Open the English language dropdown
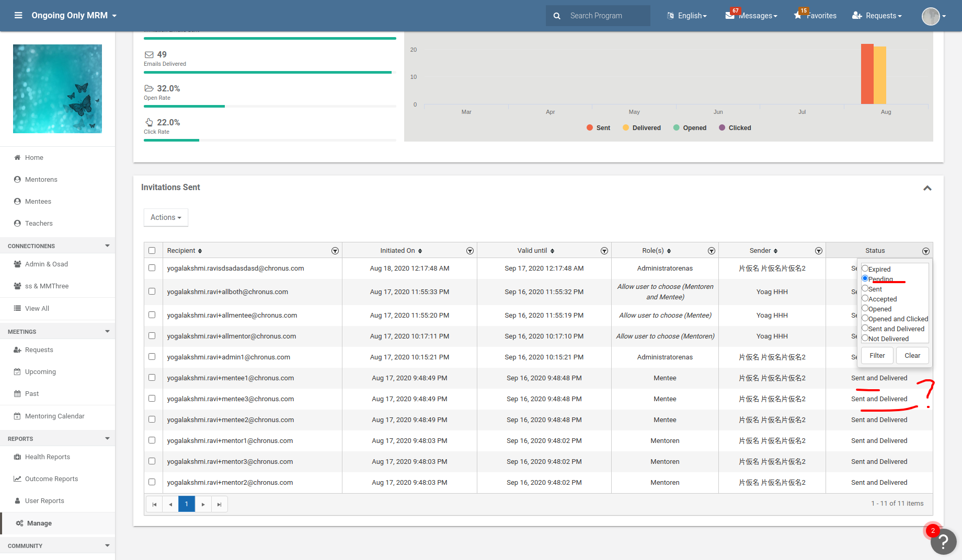Image resolution: width=962 pixels, height=560 pixels. coord(687,16)
